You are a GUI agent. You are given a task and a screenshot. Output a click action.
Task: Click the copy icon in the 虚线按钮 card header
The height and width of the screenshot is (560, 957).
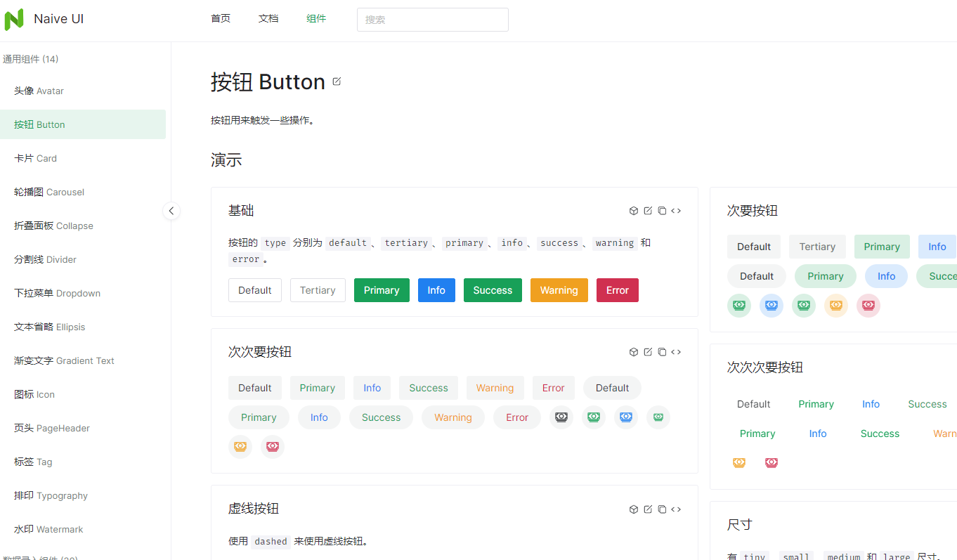pos(662,509)
